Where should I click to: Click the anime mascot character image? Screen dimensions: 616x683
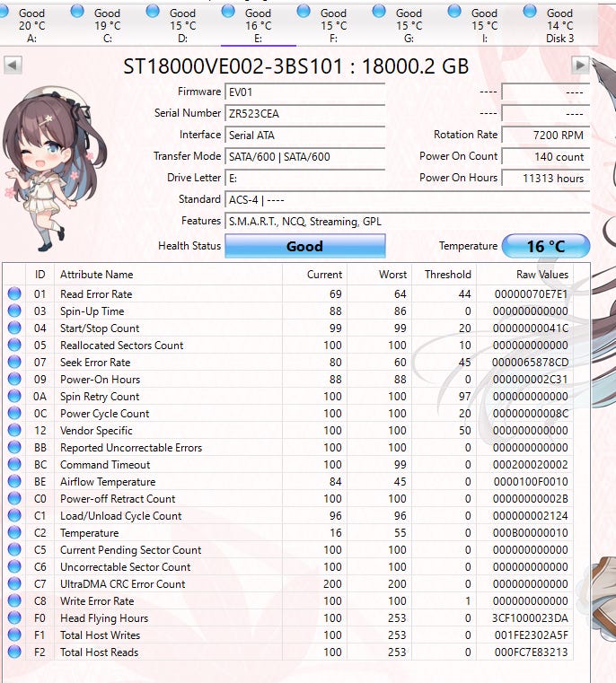point(55,169)
